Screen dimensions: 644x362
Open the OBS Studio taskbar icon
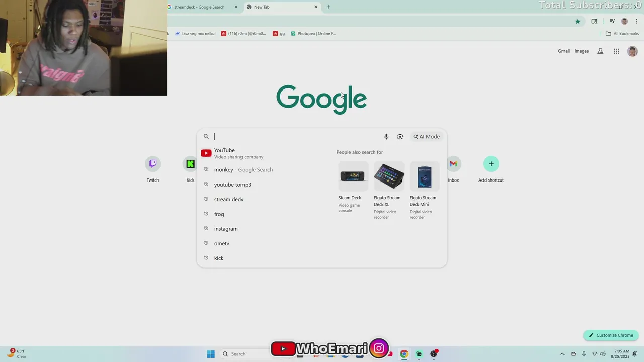tap(434, 354)
